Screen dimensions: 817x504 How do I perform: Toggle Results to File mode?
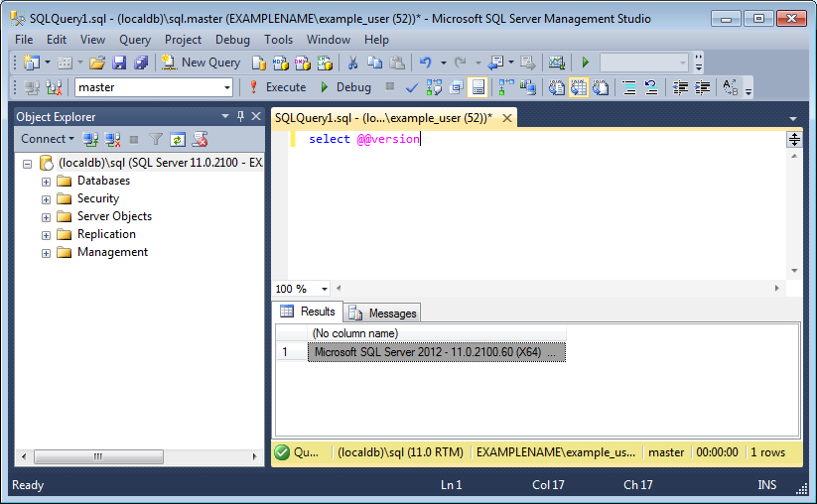pos(601,87)
